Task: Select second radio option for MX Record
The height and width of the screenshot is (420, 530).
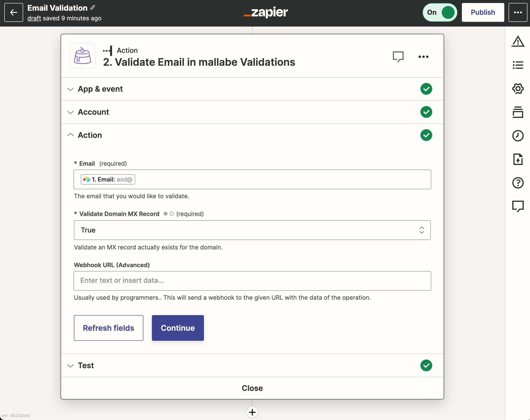Action: click(x=172, y=214)
